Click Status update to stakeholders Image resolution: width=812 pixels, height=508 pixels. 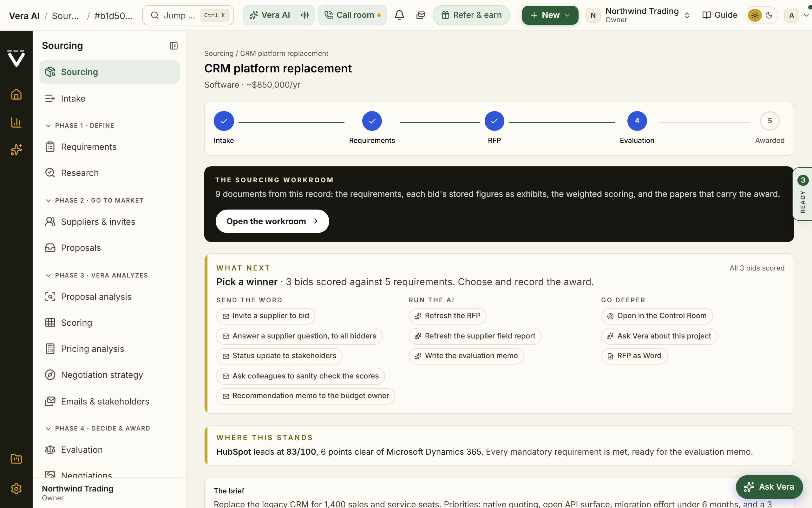click(279, 356)
